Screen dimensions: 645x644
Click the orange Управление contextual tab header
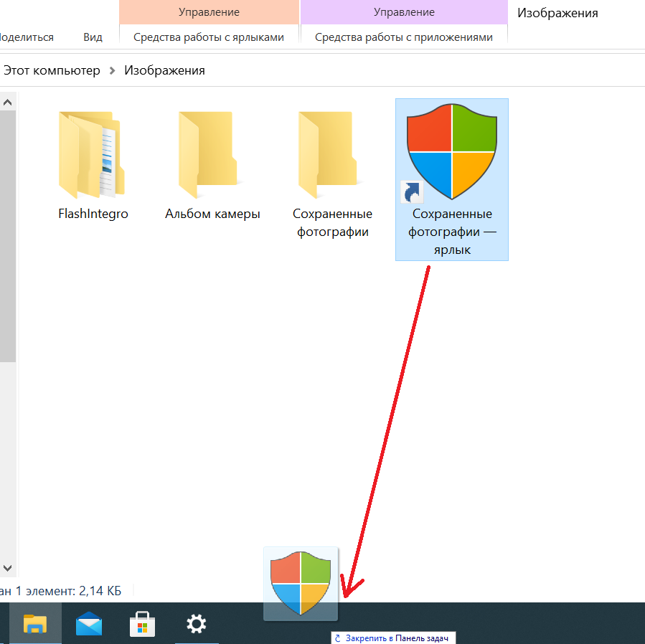209,12
